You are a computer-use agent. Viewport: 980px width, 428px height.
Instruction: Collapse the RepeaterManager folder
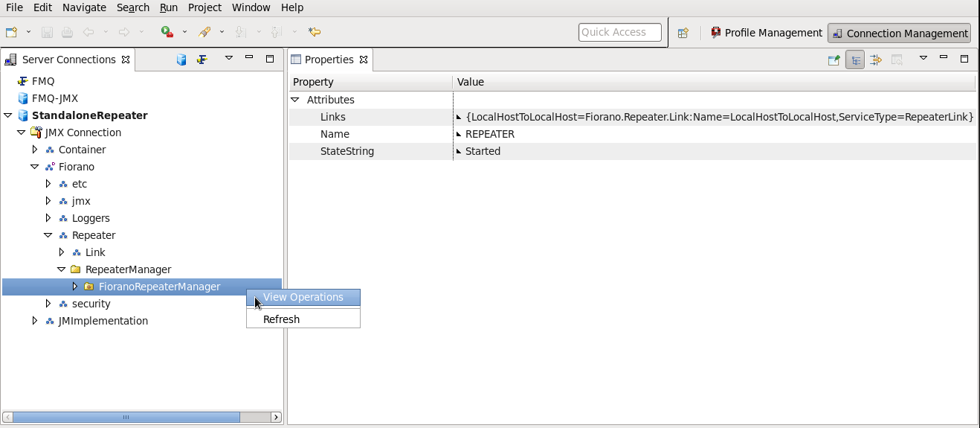click(x=61, y=269)
